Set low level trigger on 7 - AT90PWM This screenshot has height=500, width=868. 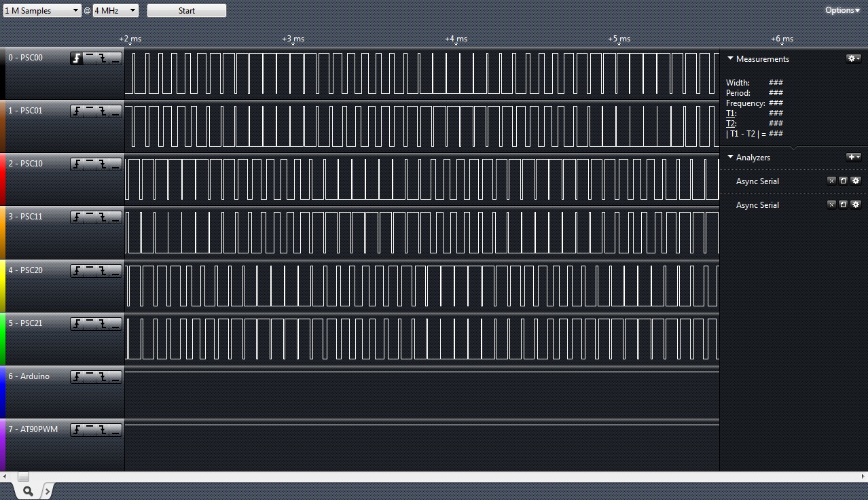pyautogui.click(x=115, y=430)
